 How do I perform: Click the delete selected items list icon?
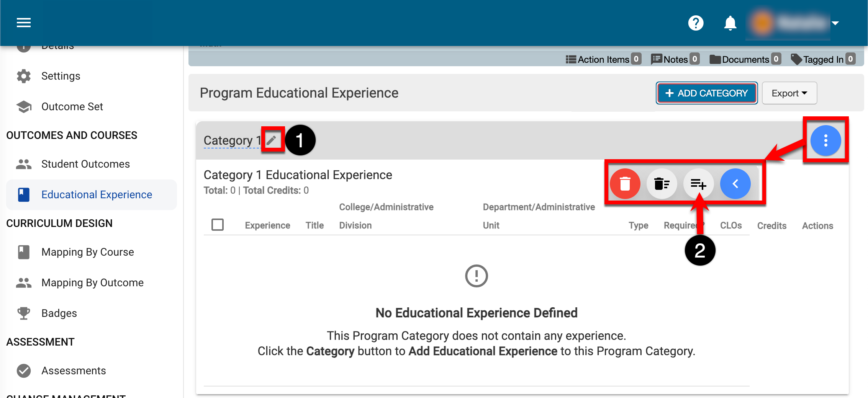662,184
